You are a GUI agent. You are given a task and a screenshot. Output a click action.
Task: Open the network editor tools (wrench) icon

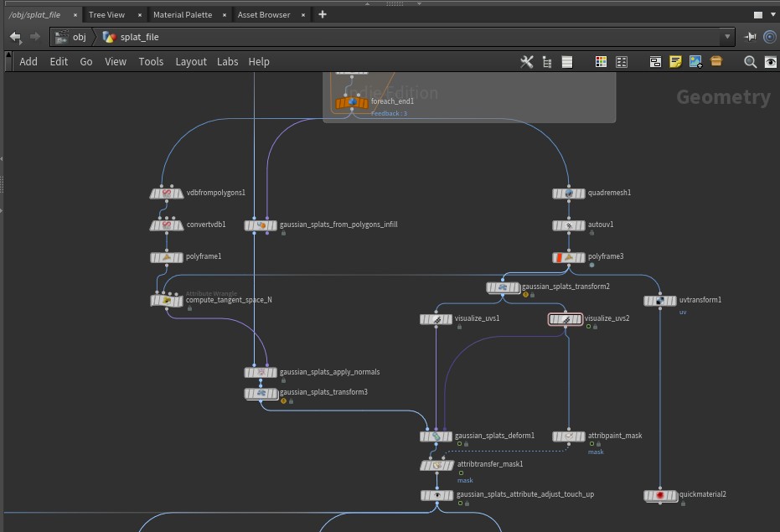point(527,62)
